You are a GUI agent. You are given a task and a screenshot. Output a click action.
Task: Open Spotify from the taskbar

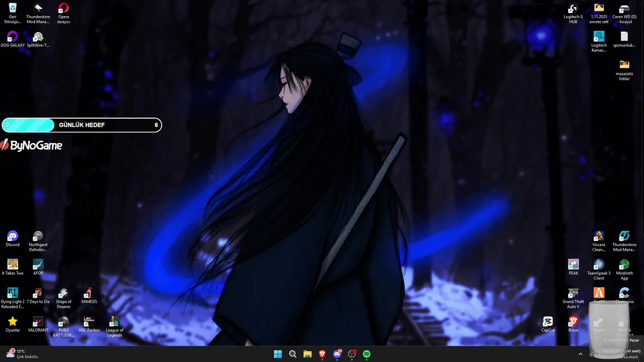(367, 354)
